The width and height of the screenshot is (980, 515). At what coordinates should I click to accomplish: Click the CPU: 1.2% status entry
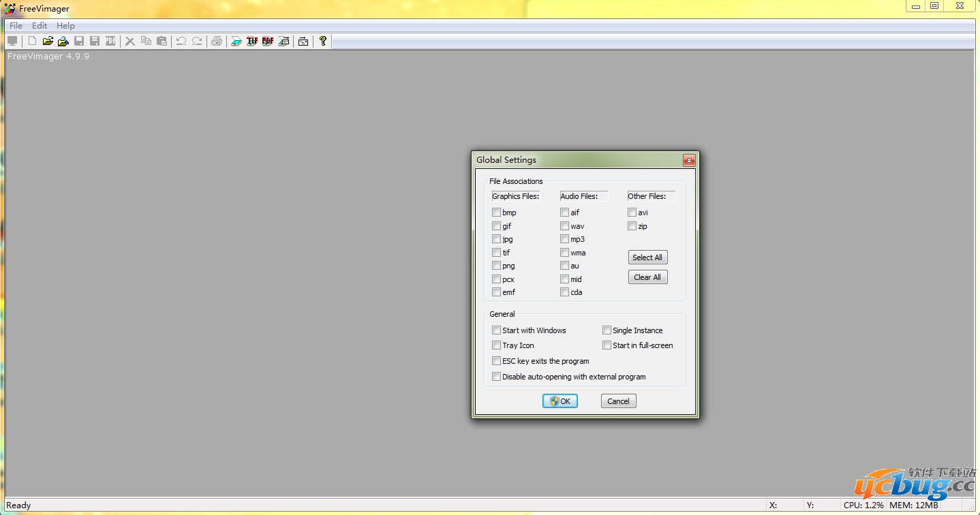tap(863, 505)
